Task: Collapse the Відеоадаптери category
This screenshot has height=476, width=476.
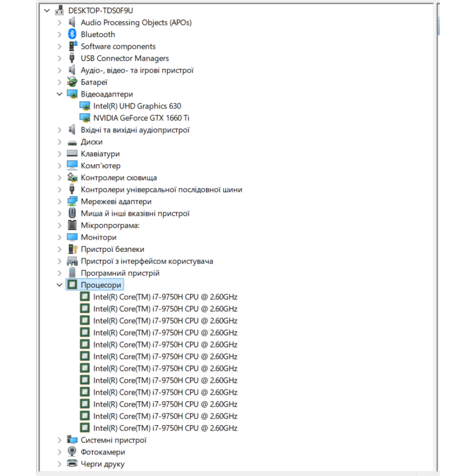Action: 59,94
